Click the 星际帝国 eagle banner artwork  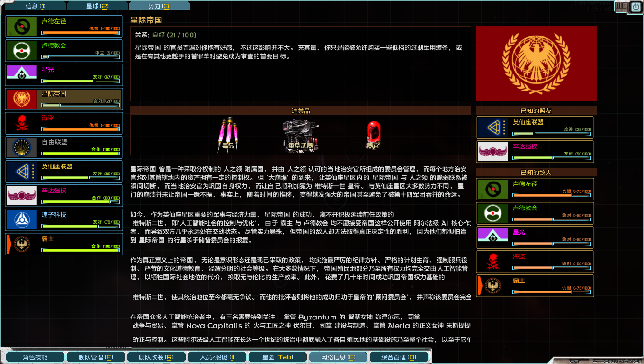(536, 64)
